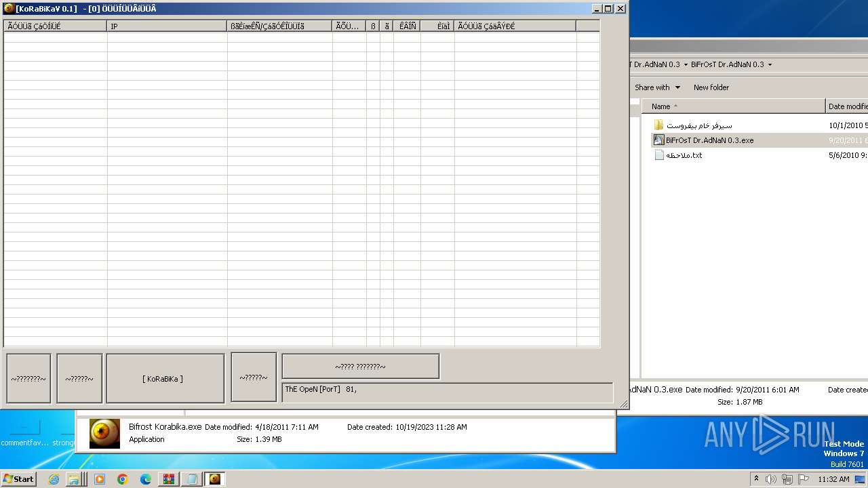
Task: Click the ~?????~ button right of KoRaBiKa
Action: point(254,377)
